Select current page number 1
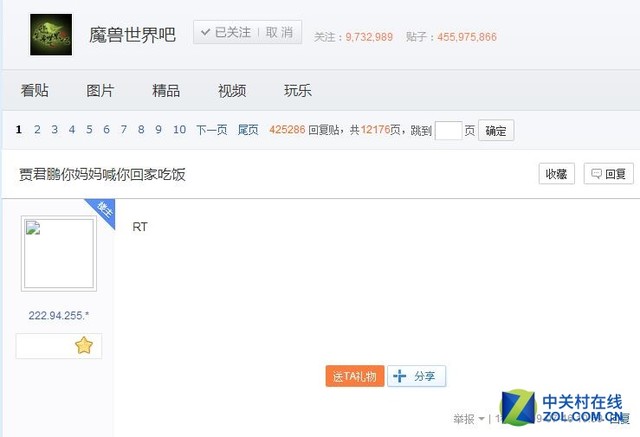This screenshot has width=640, height=437. 19,130
